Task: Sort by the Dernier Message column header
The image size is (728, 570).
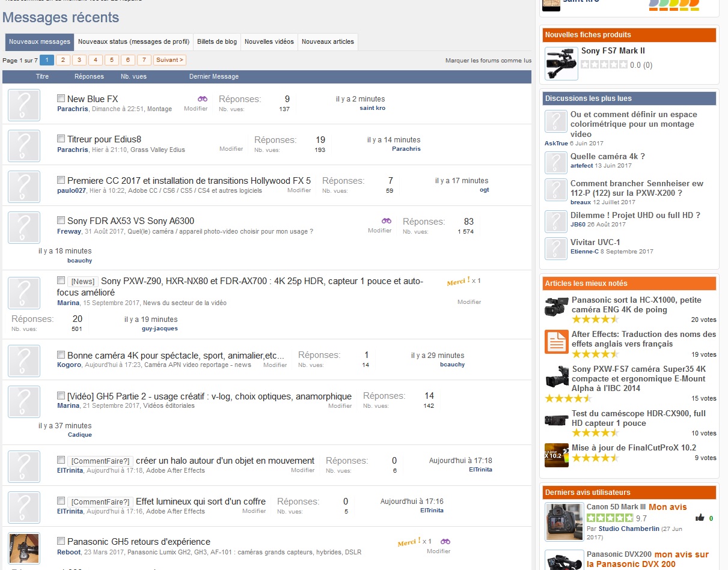Action: pyautogui.click(x=214, y=76)
